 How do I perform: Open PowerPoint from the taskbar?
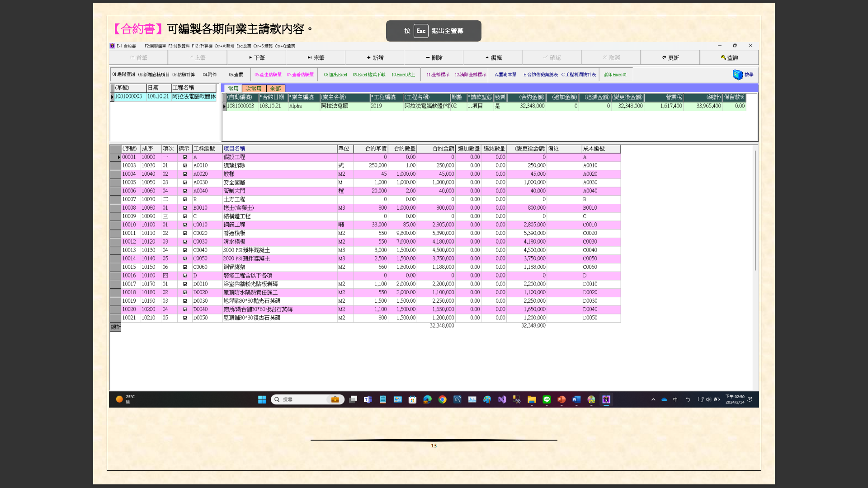pos(561,399)
